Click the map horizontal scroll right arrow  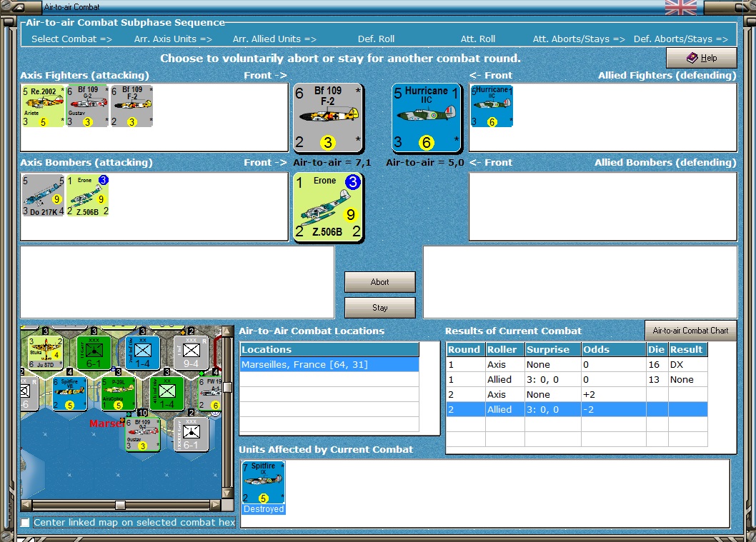pyautogui.click(x=216, y=505)
